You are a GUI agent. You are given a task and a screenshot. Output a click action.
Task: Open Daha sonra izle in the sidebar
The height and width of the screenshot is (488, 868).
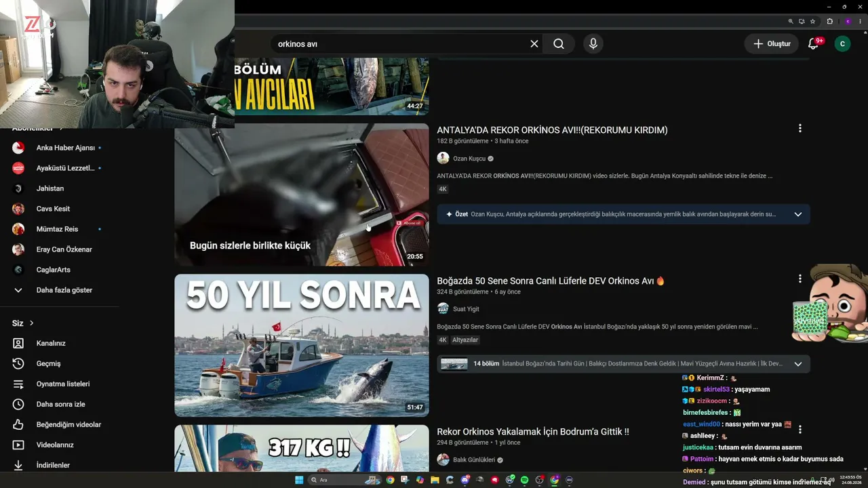[x=60, y=404]
